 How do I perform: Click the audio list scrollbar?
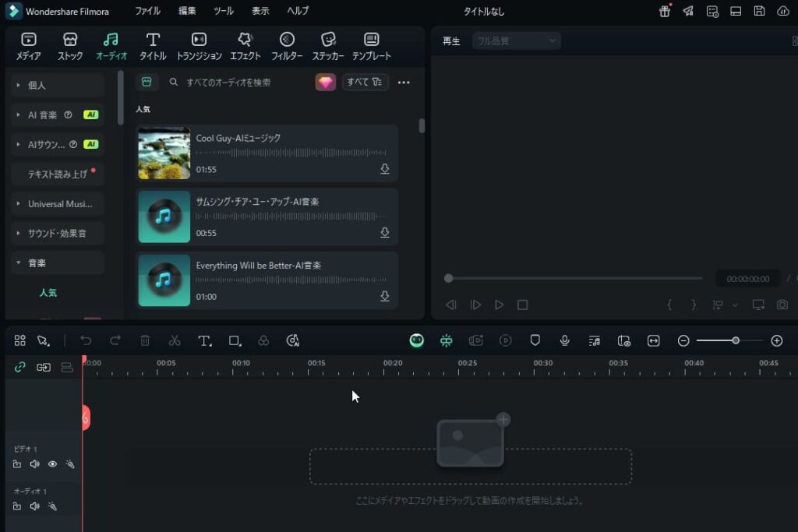click(422, 125)
